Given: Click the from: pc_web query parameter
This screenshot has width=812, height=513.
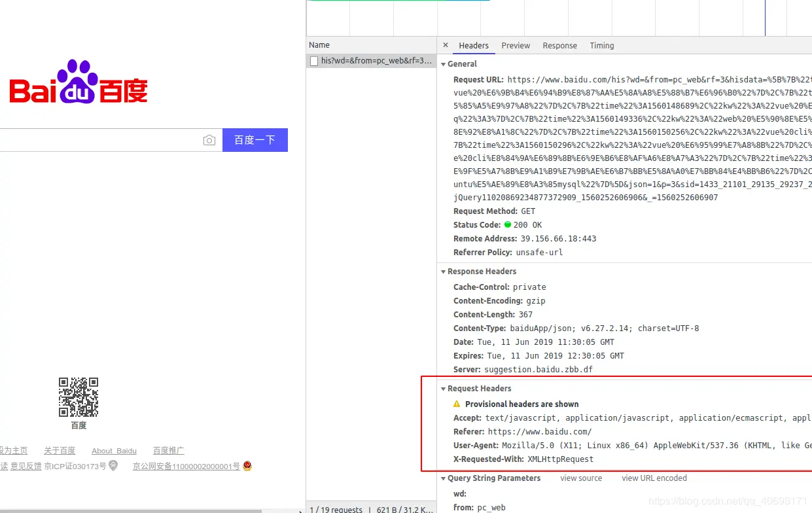Looking at the screenshot, I should (480, 507).
